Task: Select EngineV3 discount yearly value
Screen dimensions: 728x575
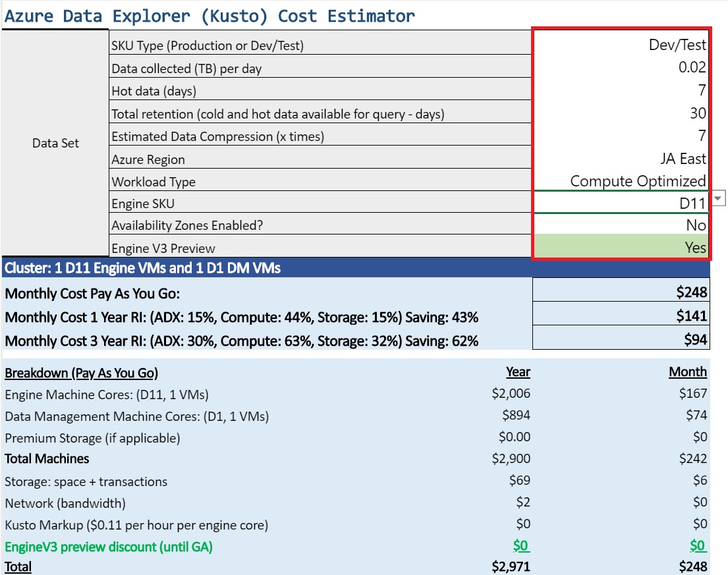Action: (521, 546)
